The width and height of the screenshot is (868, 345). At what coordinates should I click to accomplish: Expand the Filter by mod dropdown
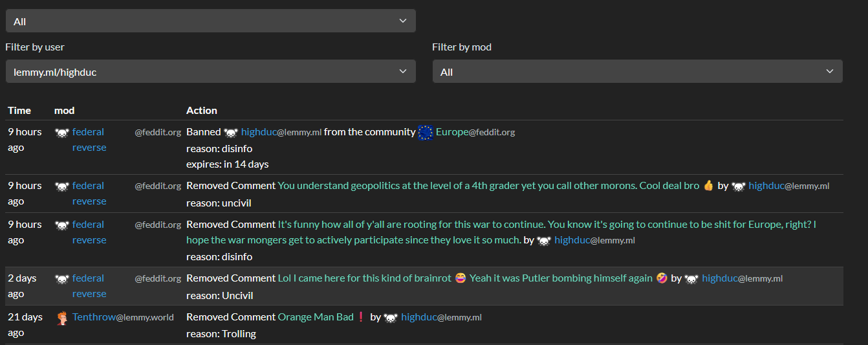coord(637,72)
